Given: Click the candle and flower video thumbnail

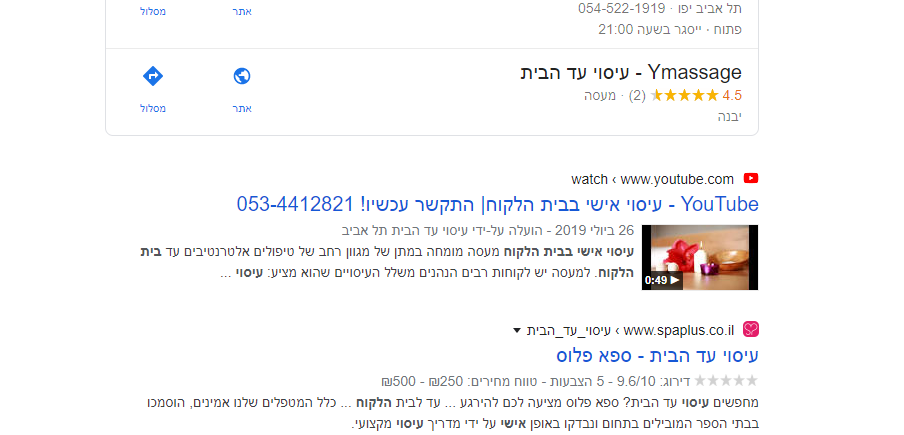Looking at the screenshot, I should point(700,258).
